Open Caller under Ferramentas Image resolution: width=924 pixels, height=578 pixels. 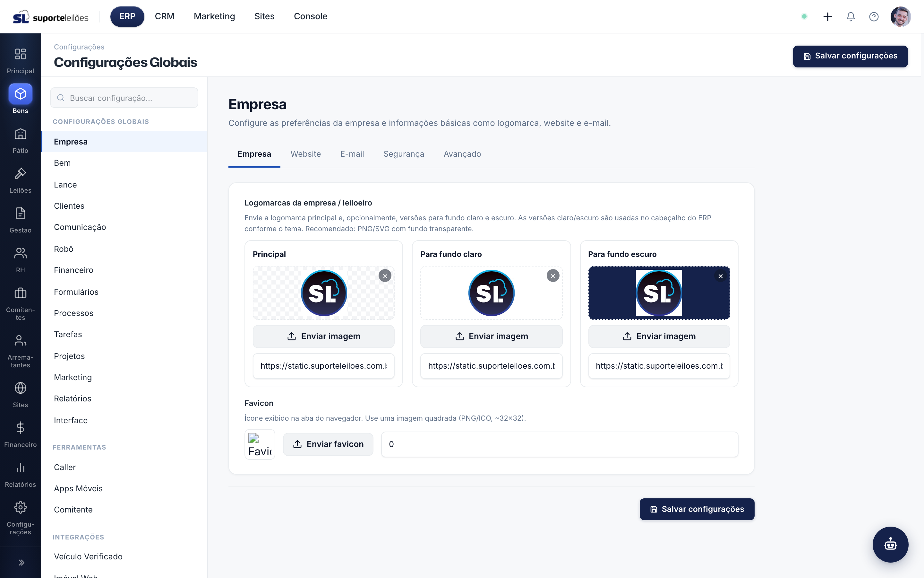tap(124, 467)
